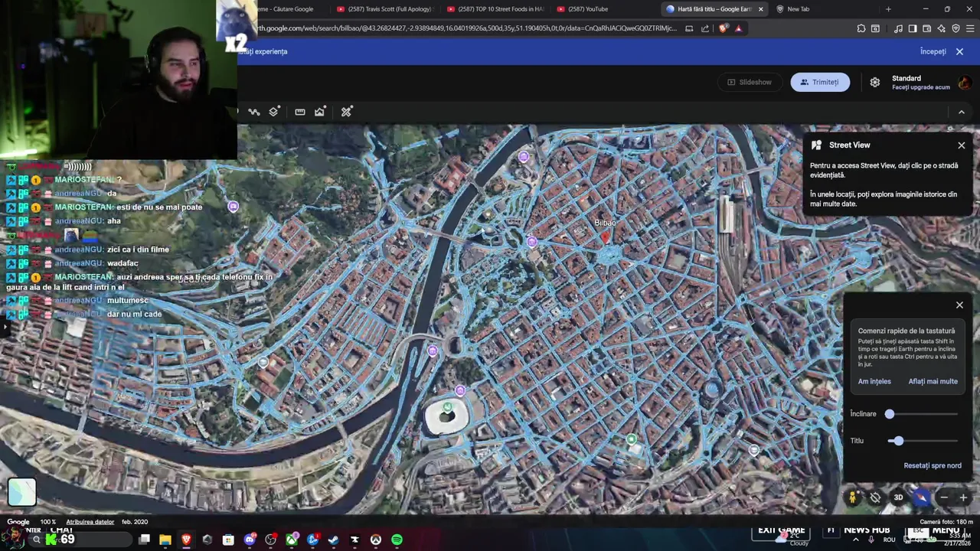Screen dimensions: 980x551
Task: Start the Slideshow presentation
Action: pos(750,82)
